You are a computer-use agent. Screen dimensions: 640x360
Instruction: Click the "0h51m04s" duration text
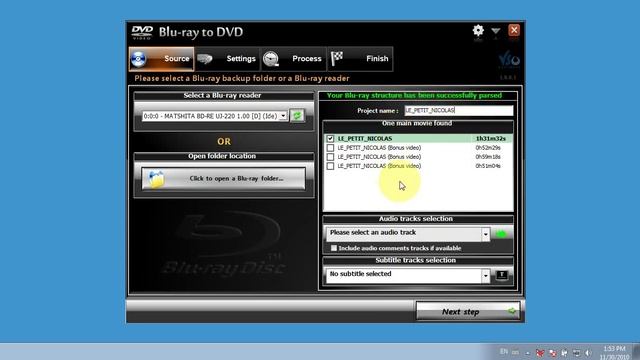click(x=488, y=166)
